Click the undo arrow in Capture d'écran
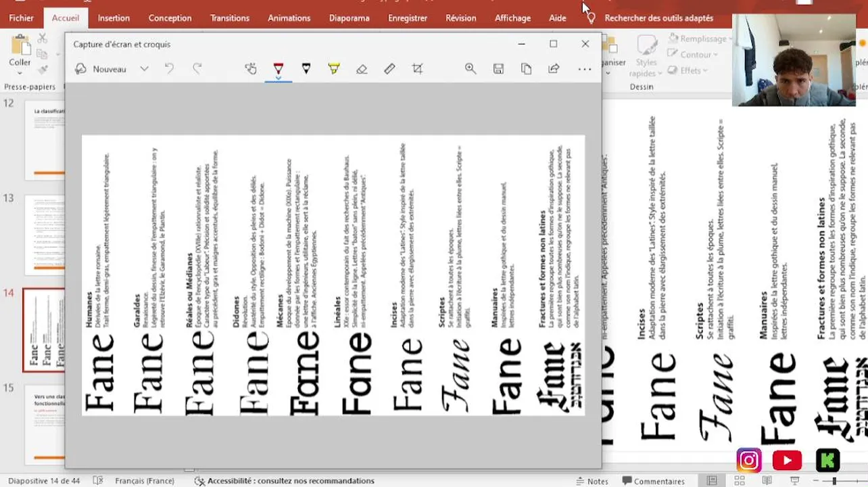The width and height of the screenshot is (868, 487). (170, 68)
